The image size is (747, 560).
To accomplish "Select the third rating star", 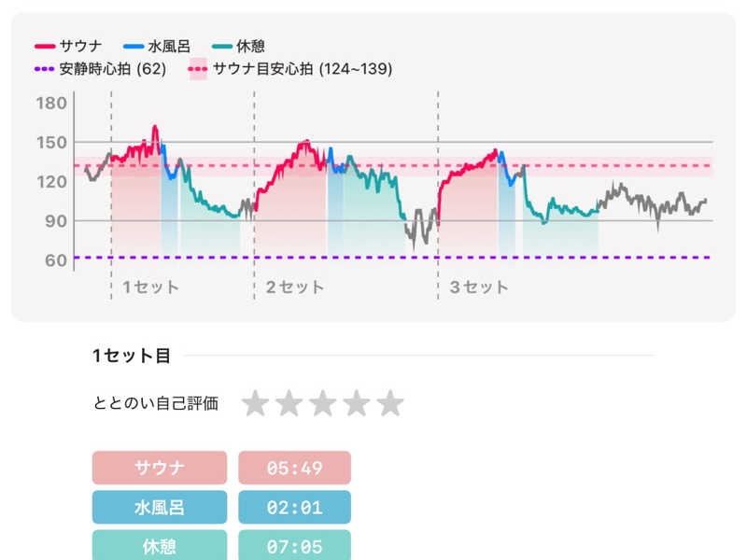I will [x=323, y=403].
